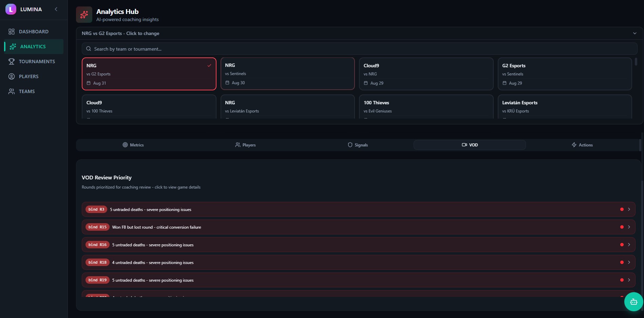Click the match list scrollbar
Screen dimensions: 644x318
coord(636,61)
